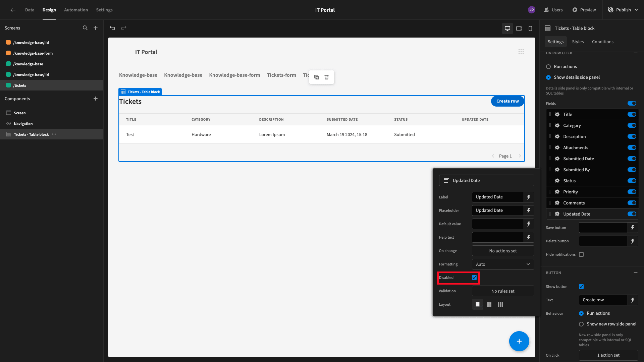This screenshot has height=362, width=644.
Task: Click the Add screen button
Action: tap(96, 28)
